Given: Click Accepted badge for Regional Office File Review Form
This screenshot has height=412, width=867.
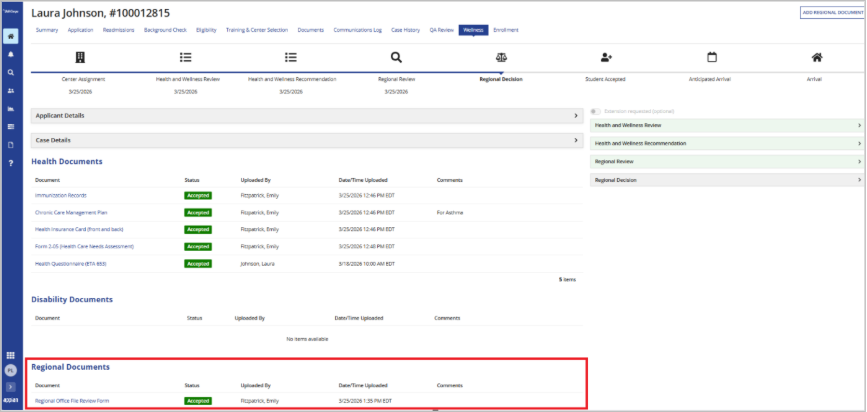Looking at the screenshot, I should tap(198, 400).
